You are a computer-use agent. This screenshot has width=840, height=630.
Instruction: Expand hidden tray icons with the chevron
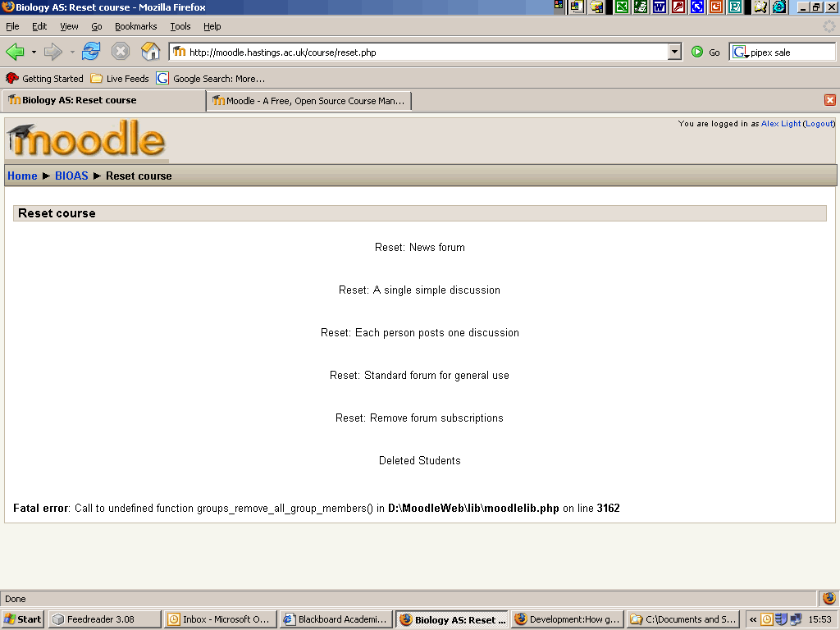(753, 620)
